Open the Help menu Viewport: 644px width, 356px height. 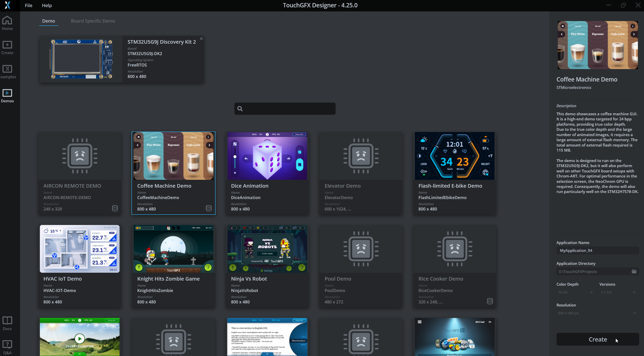coord(47,5)
